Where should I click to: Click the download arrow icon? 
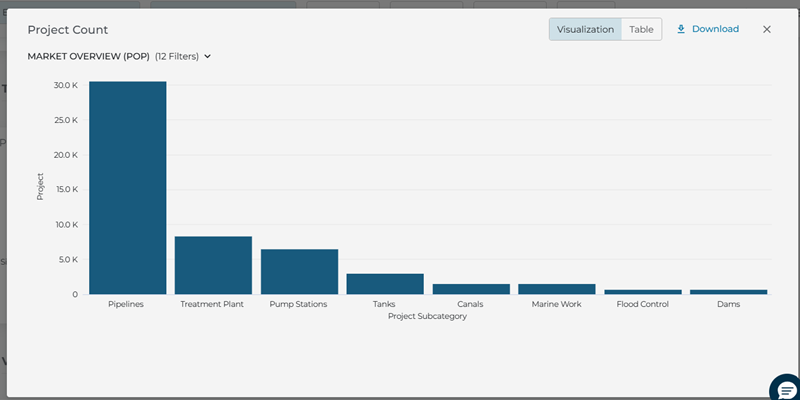pyautogui.click(x=681, y=29)
